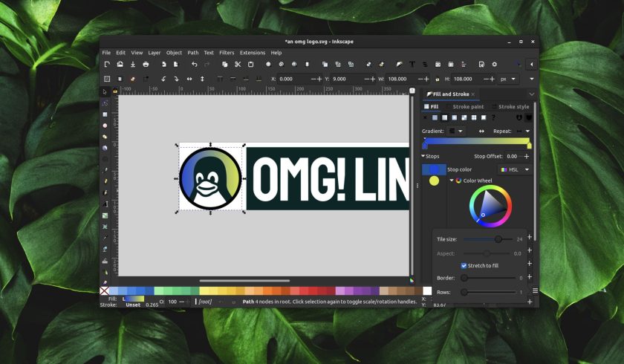Open the Path menu
Screen dimensions: 624x364
(193, 53)
